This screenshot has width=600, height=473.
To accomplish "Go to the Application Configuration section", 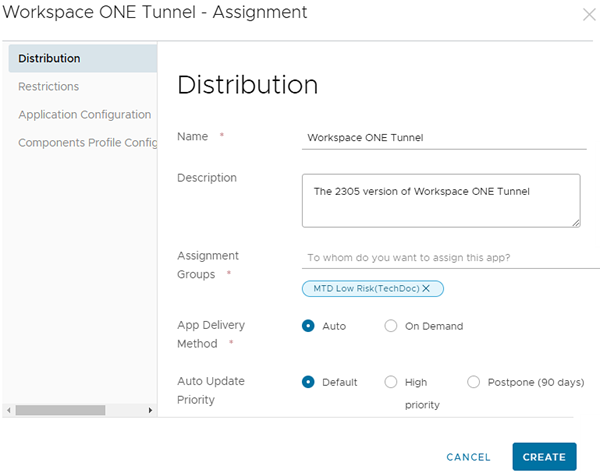I will pos(85,114).
